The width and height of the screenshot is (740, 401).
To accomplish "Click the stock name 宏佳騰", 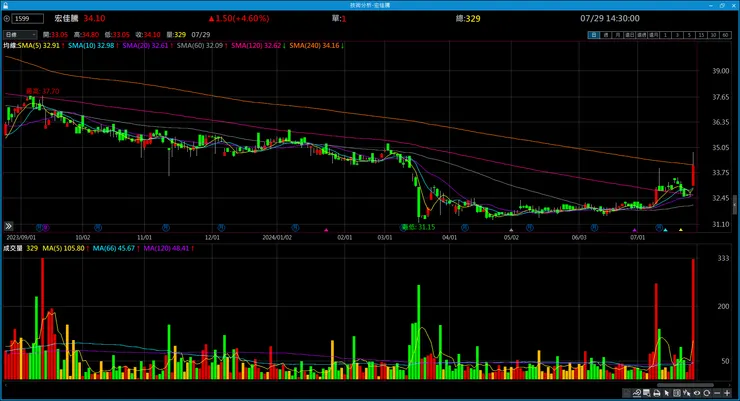I will (x=66, y=18).
